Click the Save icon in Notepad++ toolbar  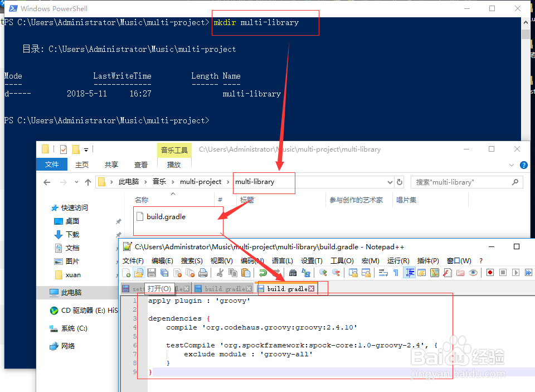[152, 273]
